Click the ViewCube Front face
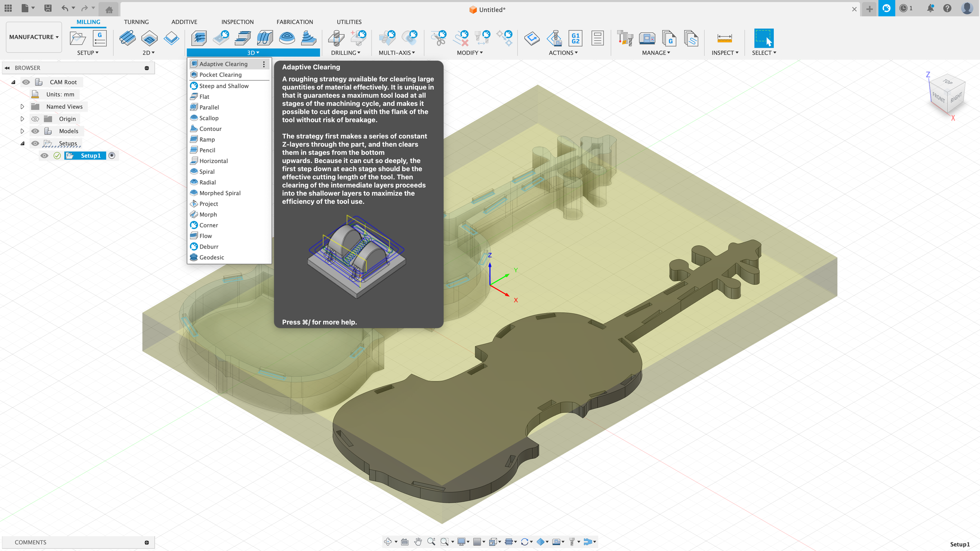Screen dimensions: 980x551 click(938, 97)
